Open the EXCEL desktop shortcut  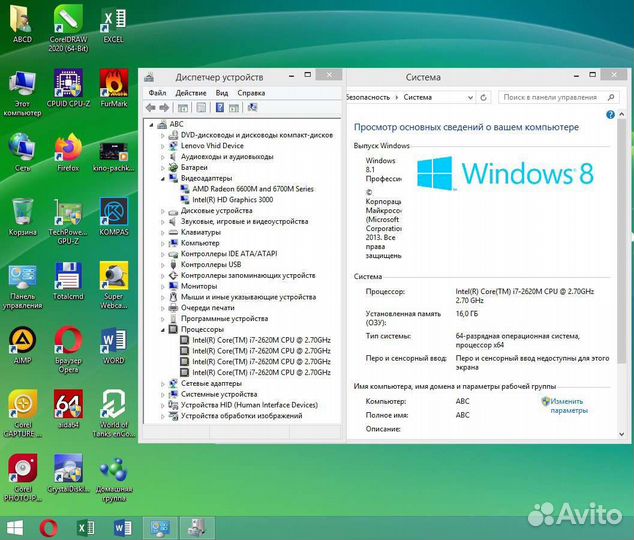coord(114,23)
